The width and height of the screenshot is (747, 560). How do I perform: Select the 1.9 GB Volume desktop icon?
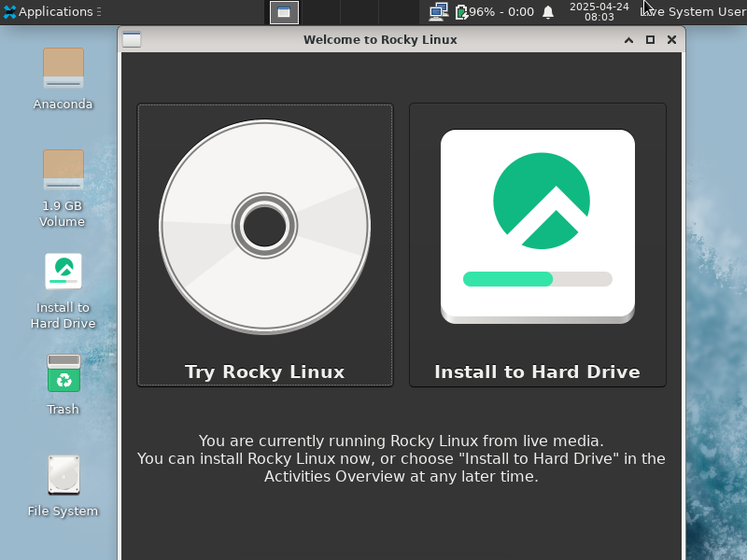(63, 189)
